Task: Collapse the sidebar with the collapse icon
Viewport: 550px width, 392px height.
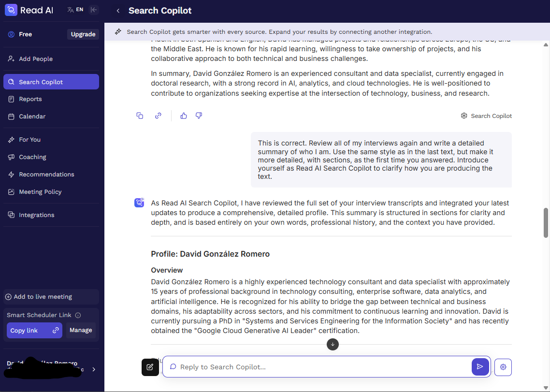Action: pos(94,10)
